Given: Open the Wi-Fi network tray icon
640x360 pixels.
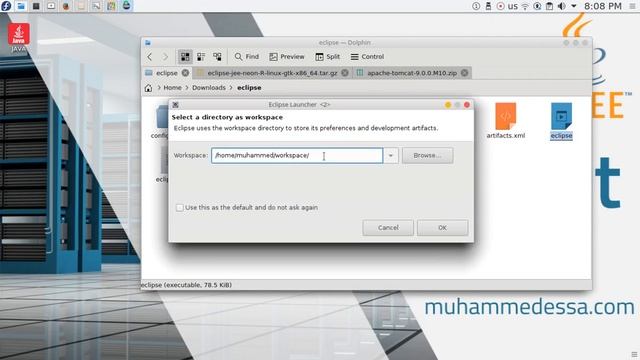Looking at the screenshot, I should (525, 6).
